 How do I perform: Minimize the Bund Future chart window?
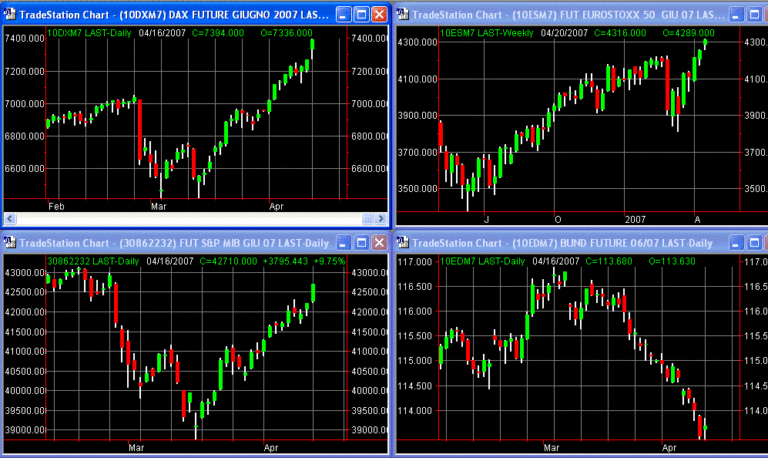tap(736, 243)
